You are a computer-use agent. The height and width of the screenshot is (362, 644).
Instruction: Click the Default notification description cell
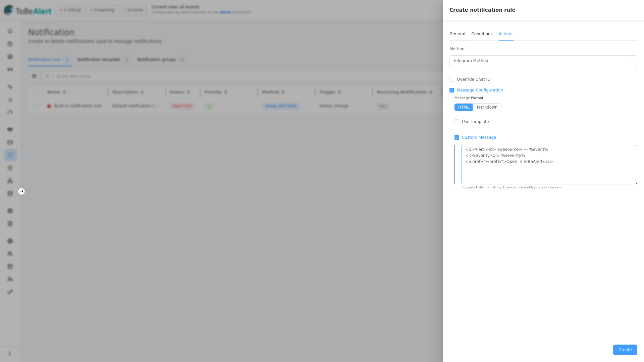135,106
